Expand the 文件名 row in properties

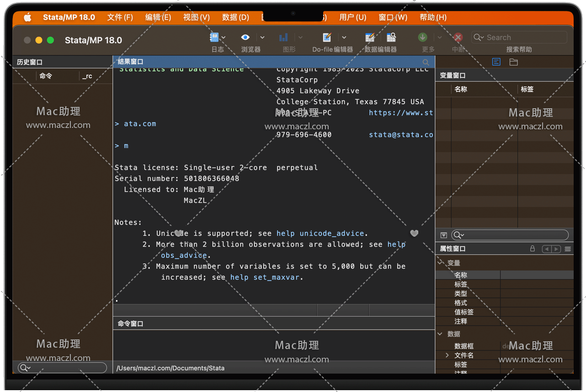(447, 355)
